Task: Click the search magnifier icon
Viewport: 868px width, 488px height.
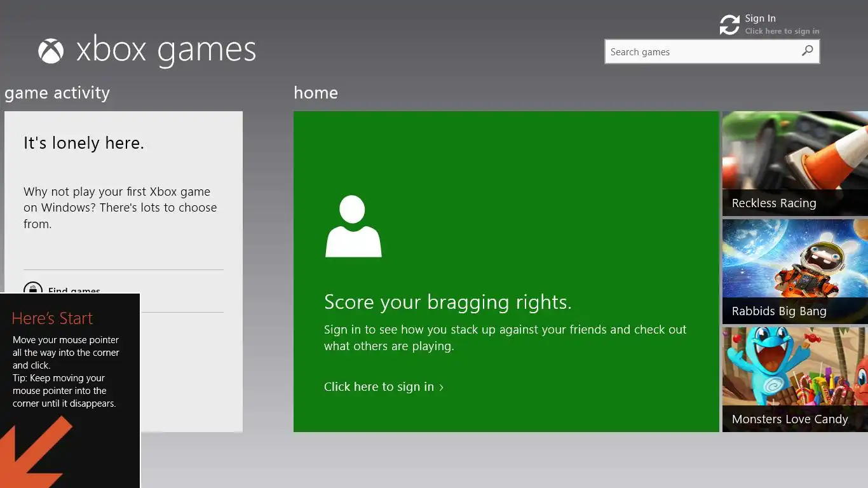Action: point(807,51)
